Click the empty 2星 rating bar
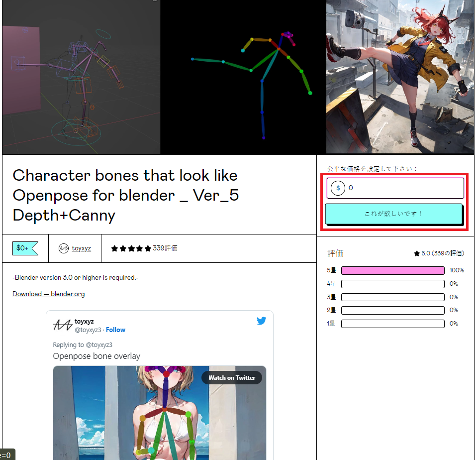Viewport: 476px width, 460px height. pos(393,311)
